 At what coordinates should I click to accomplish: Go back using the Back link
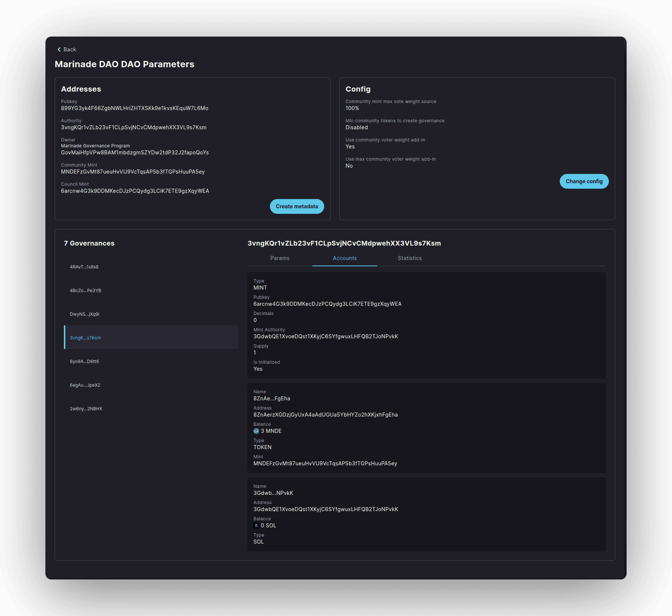(x=67, y=49)
